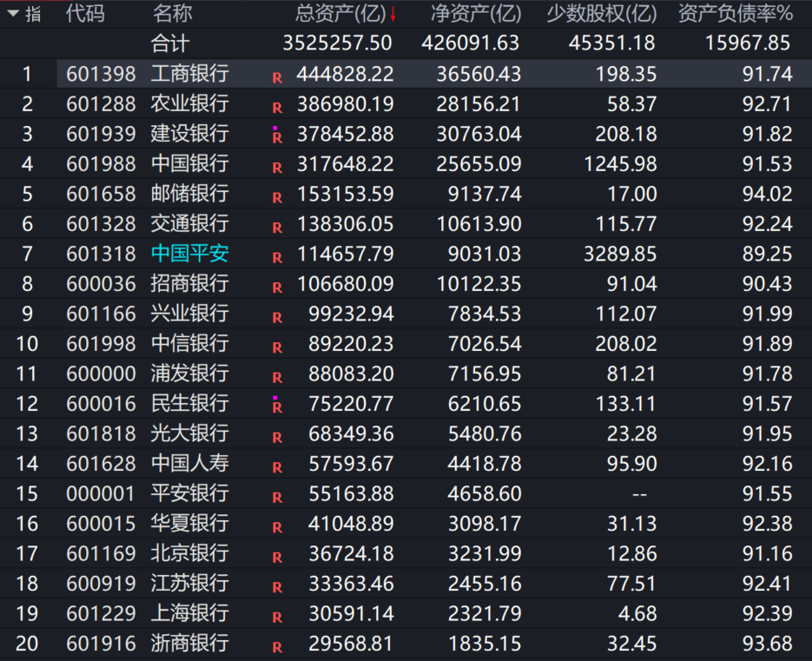
Task: Click the R icon in the 北京银行 row
Action: pos(278,558)
